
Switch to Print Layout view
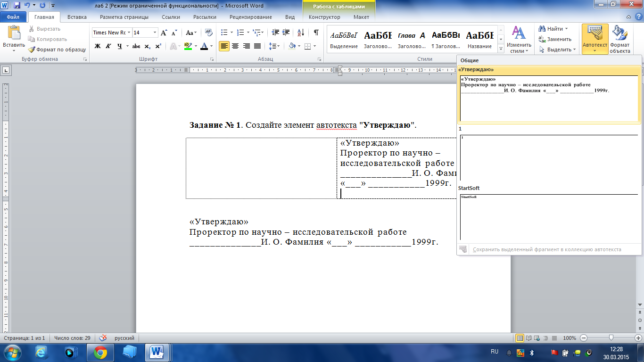coord(520,338)
